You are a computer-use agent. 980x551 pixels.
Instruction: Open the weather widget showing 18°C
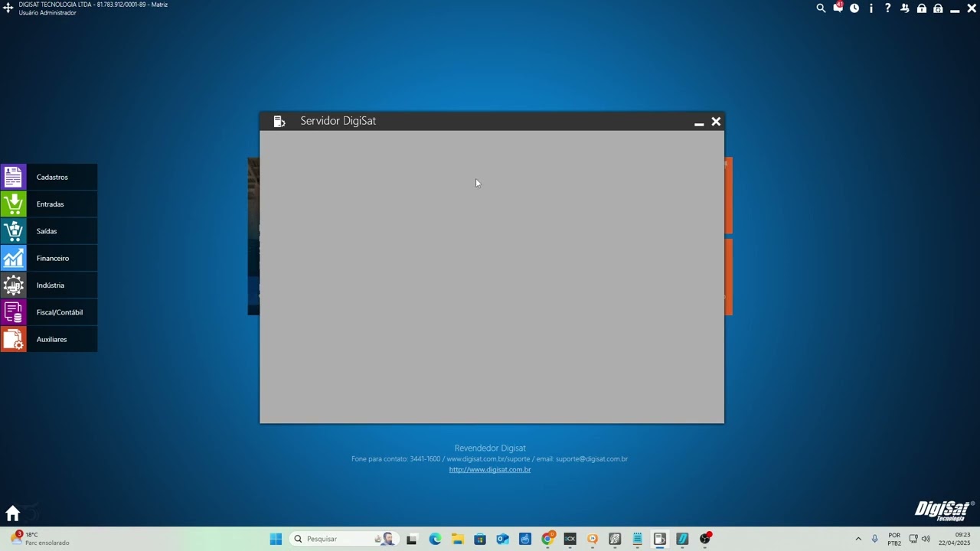click(40, 539)
